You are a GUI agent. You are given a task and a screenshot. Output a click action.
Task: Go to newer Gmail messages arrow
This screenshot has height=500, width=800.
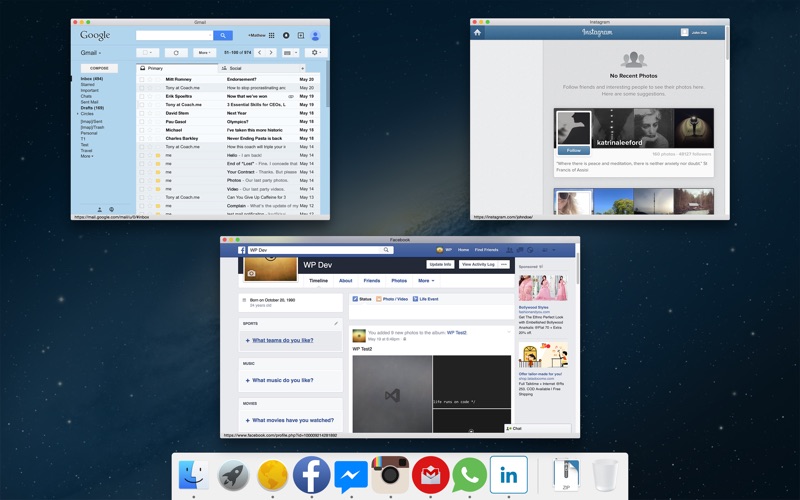coord(260,53)
